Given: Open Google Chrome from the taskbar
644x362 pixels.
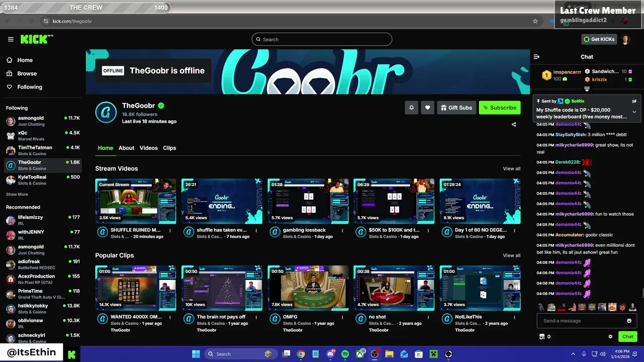Looking at the screenshot, I should 301,354.
